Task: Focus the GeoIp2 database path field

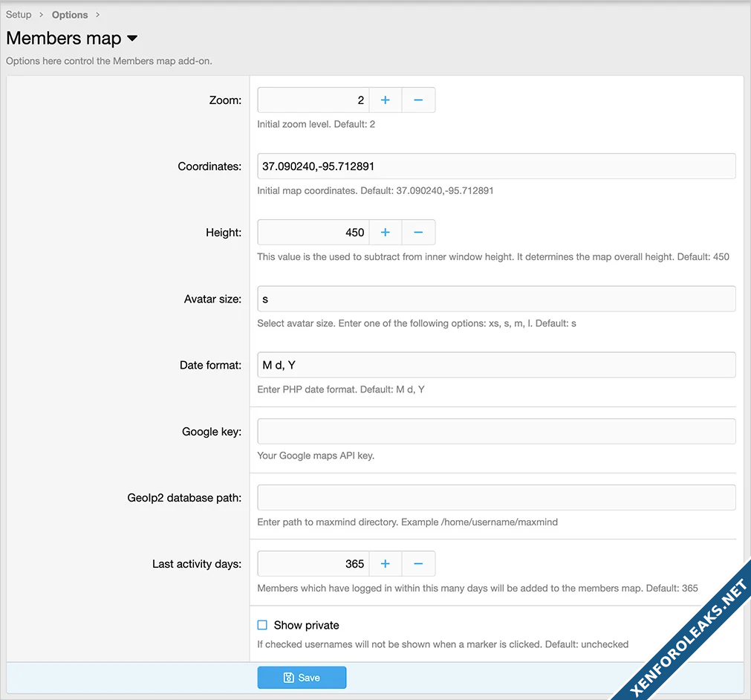Action: [x=496, y=498]
